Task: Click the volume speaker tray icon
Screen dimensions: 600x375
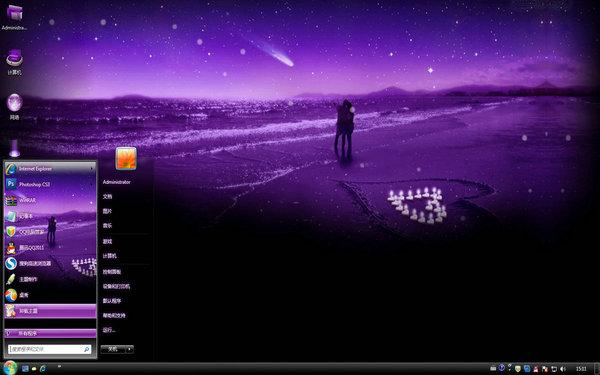Action: point(563,368)
